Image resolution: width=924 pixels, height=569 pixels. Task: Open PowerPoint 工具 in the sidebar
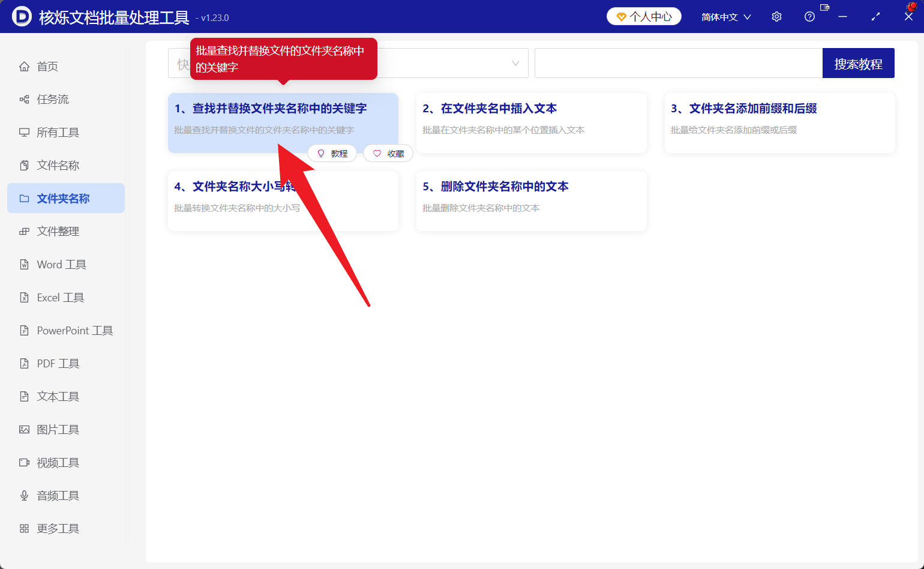tap(66, 330)
